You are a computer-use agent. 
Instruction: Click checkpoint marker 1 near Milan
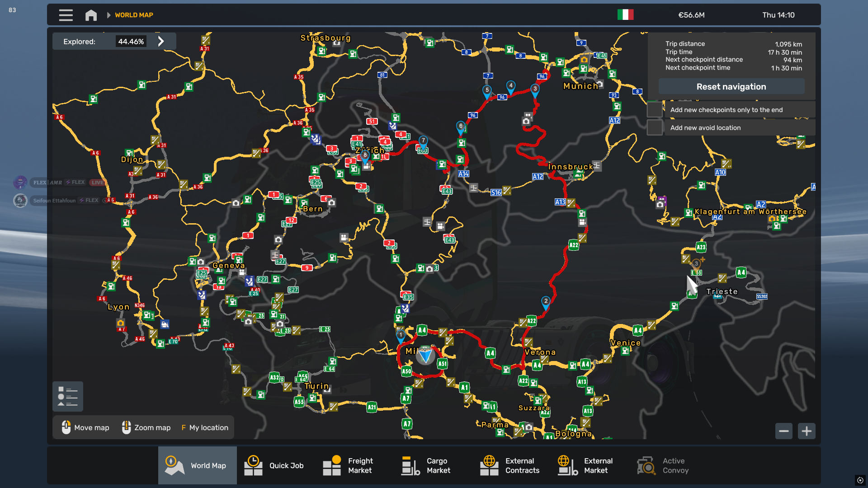pos(401,336)
